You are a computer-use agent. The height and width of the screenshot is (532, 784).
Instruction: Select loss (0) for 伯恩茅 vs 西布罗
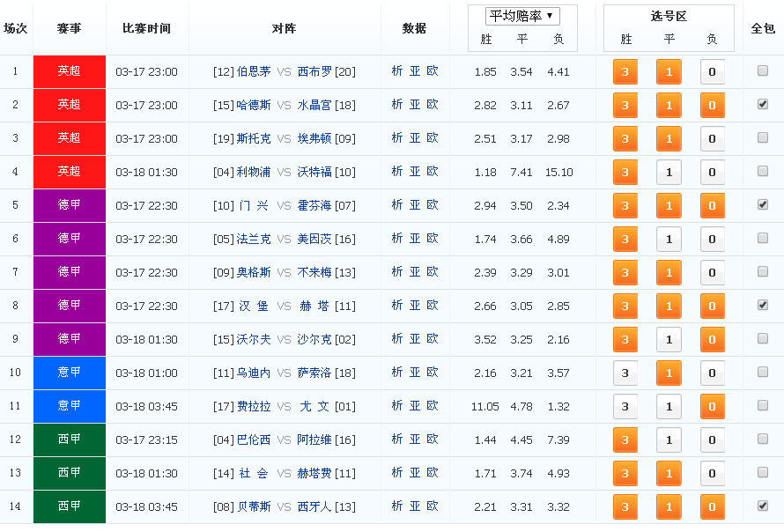[712, 72]
